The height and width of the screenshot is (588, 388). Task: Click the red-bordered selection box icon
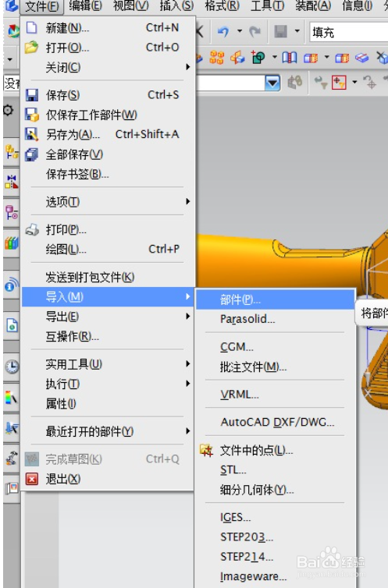(339, 83)
